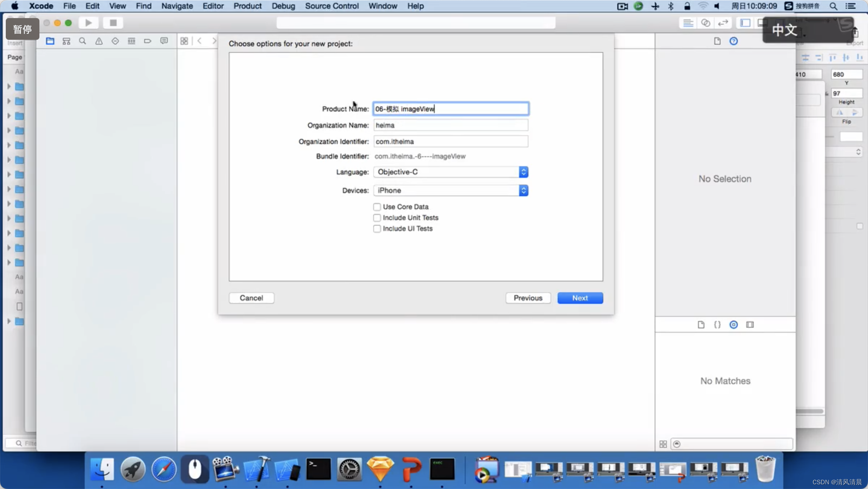The width and height of the screenshot is (868, 489).
Task: Click the Next button
Action: 580,298
